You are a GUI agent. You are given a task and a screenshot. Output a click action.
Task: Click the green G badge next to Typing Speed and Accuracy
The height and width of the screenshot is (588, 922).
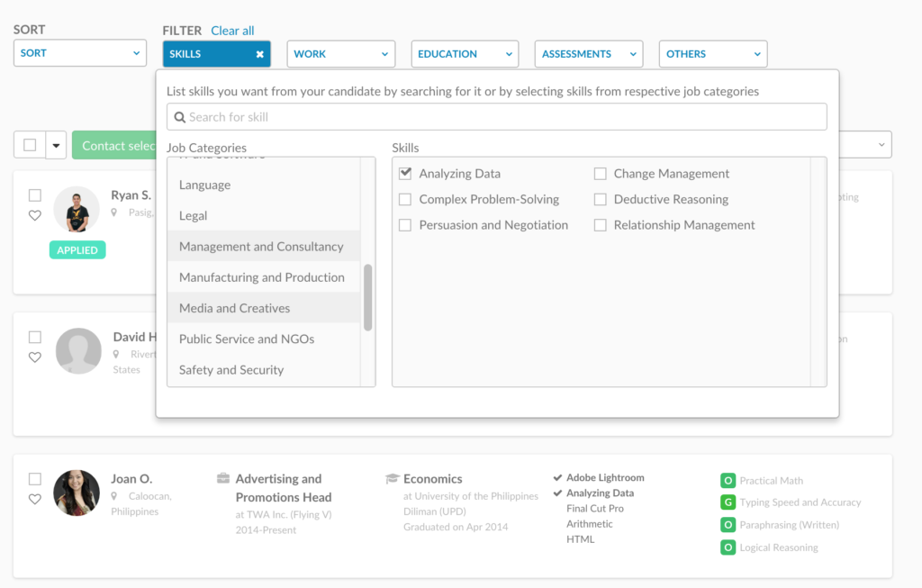(x=727, y=502)
